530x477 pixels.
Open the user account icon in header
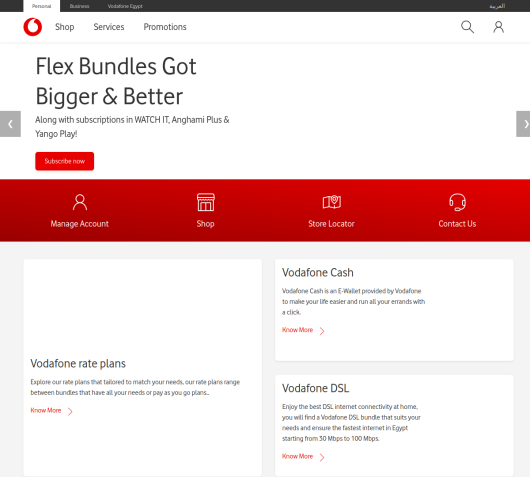coord(499,27)
